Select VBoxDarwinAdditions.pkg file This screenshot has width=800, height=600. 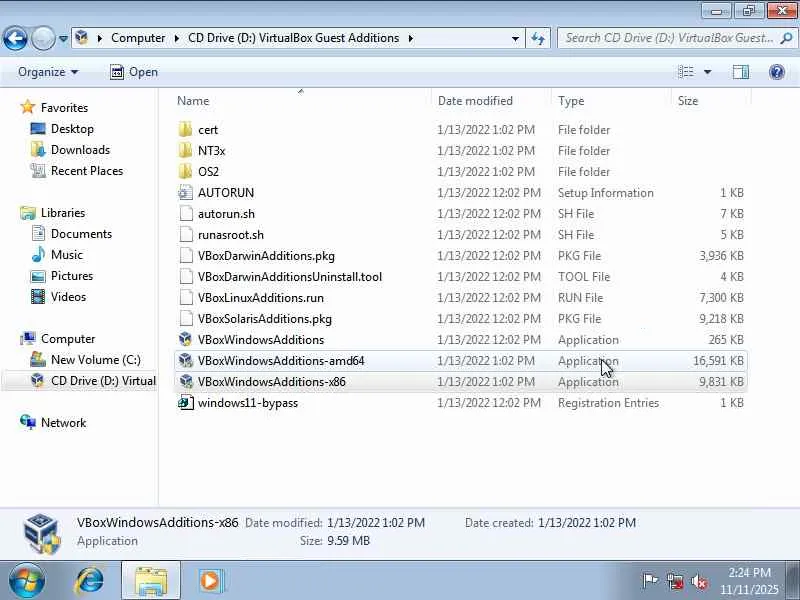point(266,256)
